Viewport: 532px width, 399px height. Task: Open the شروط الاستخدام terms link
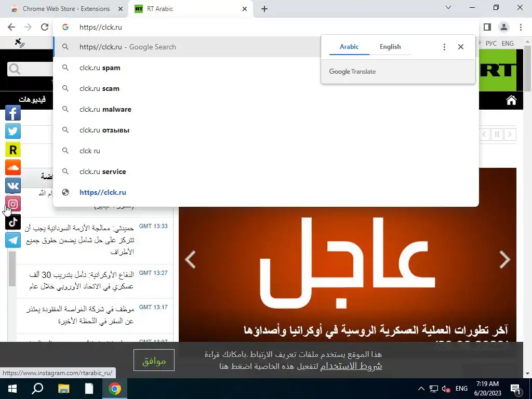[x=351, y=366]
